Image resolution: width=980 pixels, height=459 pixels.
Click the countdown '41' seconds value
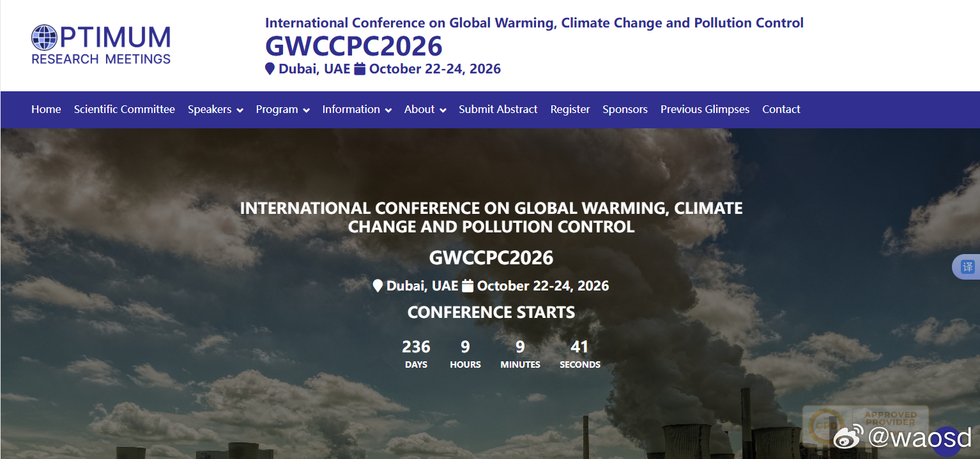[579, 347]
